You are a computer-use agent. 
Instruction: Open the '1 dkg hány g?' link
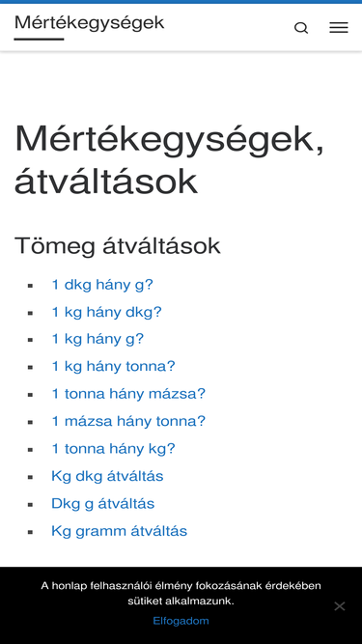(x=102, y=285)
